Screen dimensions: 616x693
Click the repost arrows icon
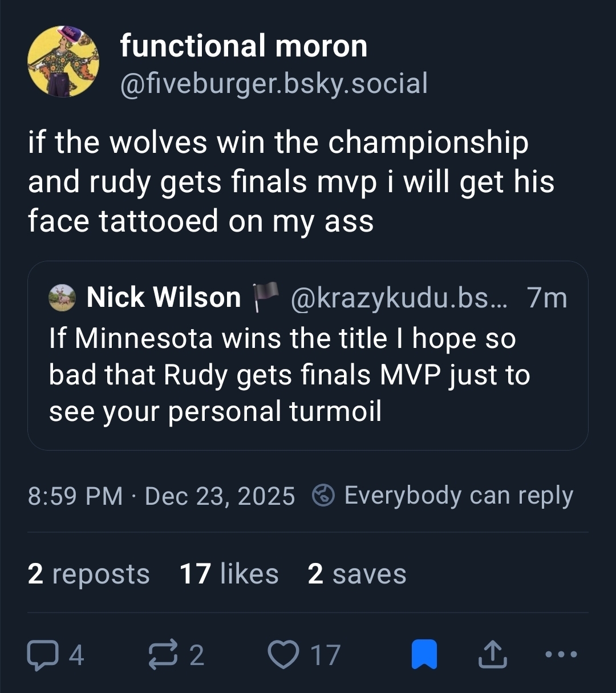tap(164, 654)
